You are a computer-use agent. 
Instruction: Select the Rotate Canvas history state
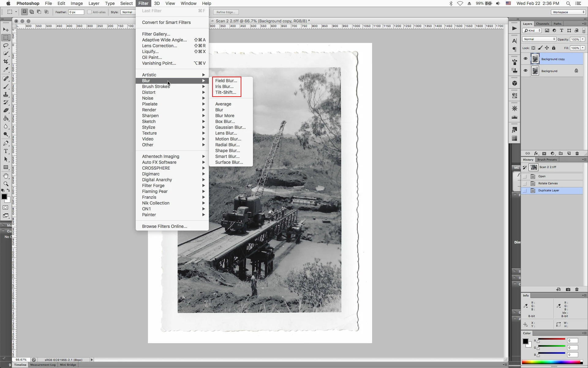click(548, 183)
